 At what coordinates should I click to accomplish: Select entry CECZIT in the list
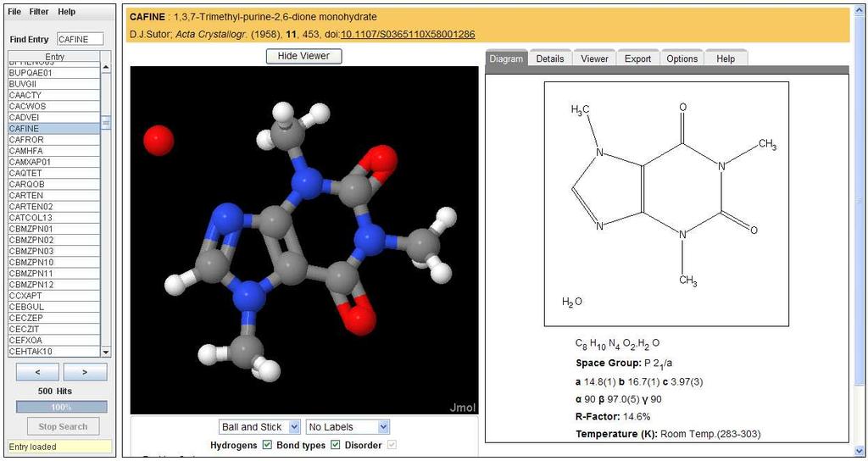click(53, 329)
